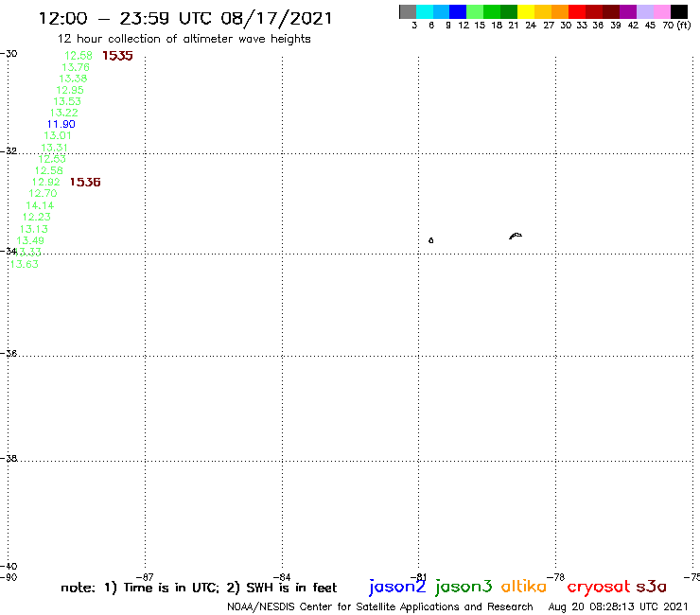
Task: Click the 13.76 wave height reading
Action: click(x=76, y=67)
